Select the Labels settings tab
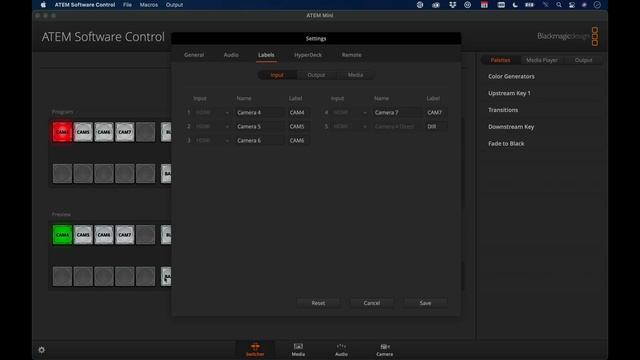Viewport: 640px width, 360px height. tap(266, 55)
